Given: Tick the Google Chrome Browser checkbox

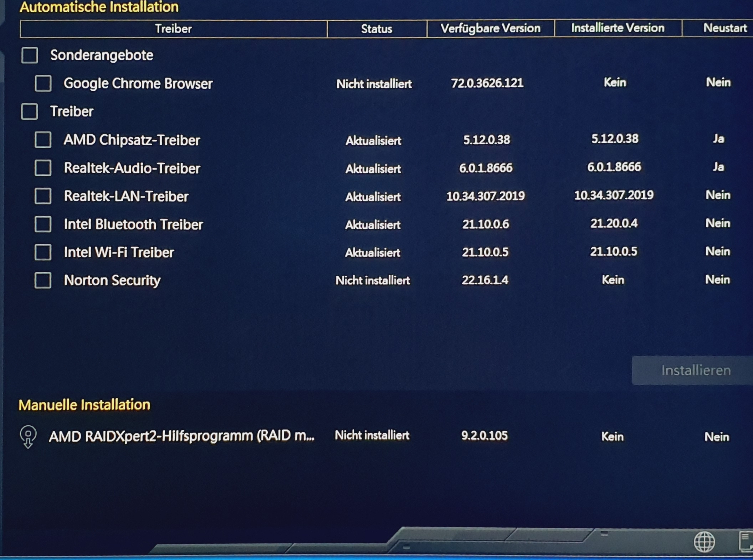Looking at the screenshot, I should click(x=43, y=84).
